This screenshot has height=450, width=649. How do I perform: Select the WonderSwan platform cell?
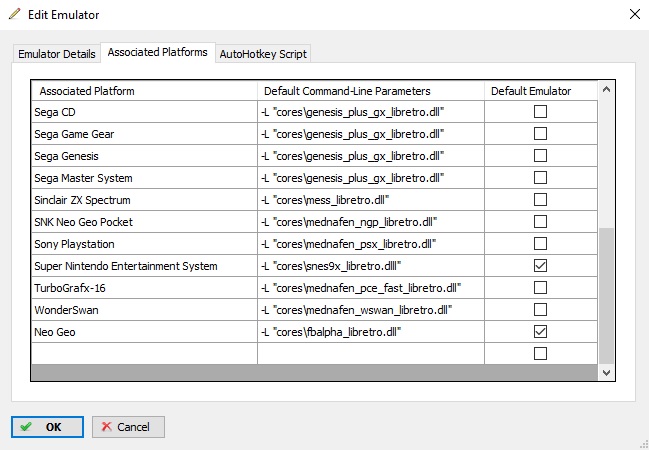click(144, 309)
